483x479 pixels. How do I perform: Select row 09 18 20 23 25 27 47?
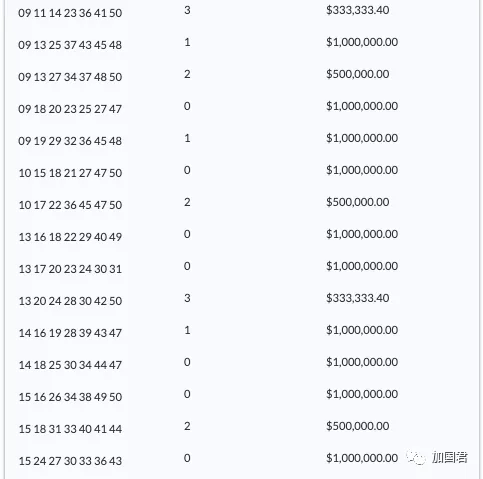[70, 109]
